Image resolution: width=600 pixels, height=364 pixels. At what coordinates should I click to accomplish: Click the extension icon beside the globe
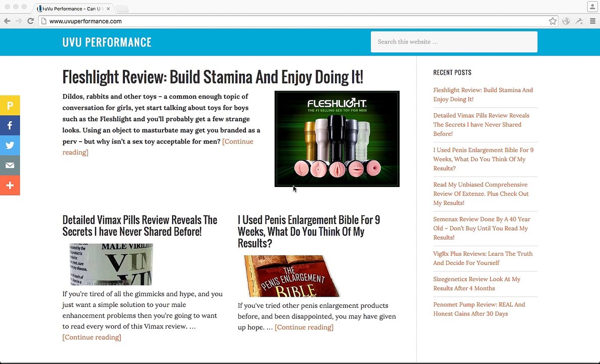(x=579, y=21)
